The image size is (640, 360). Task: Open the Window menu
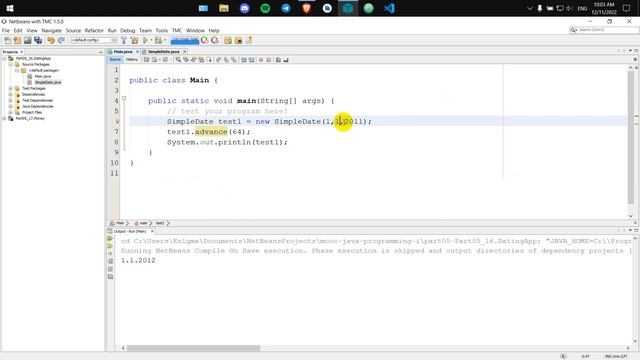(195, 31)
